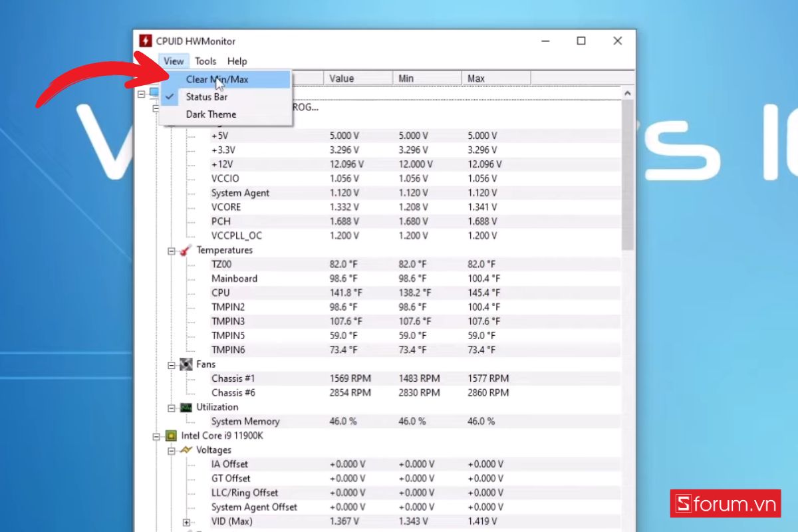Choose Clear Min/Max from the View menu
Screen dimensions: 798x532
pyautogui.click(x=225, y=79)
